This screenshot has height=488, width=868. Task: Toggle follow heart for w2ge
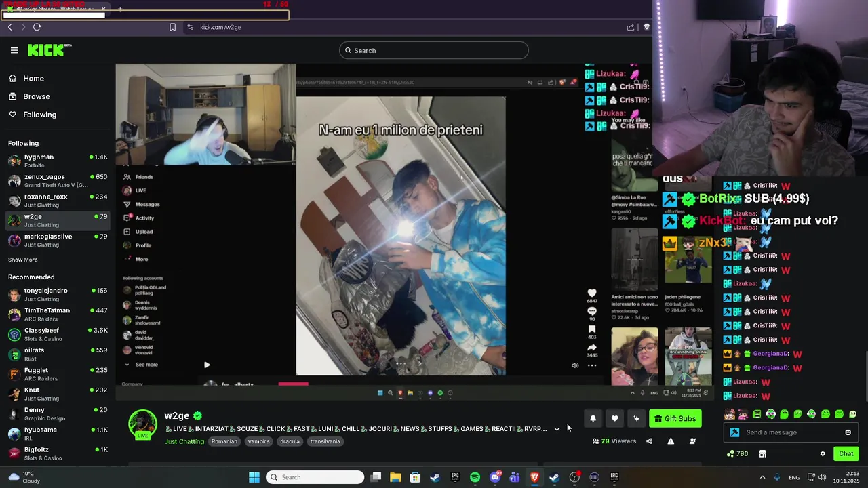[x=614, y=418]
